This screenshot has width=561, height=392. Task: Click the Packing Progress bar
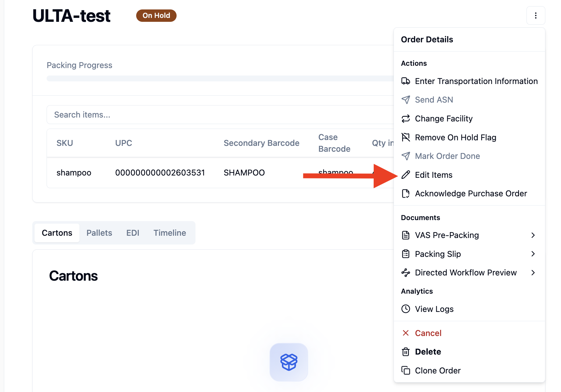click(220, 78)
